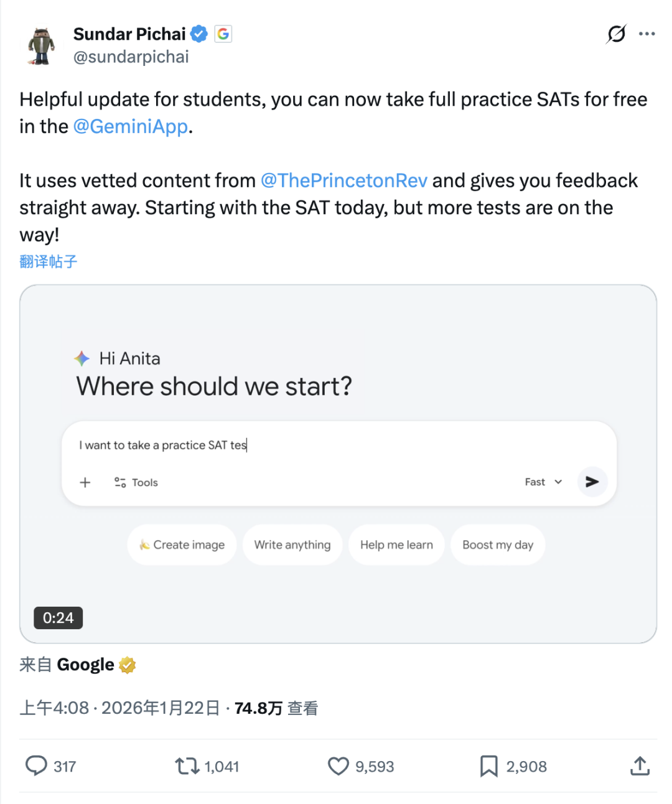This screenshot has height=804, width=672.
Task: Toggle repost on this post
Action: click(x=187, y=765)
